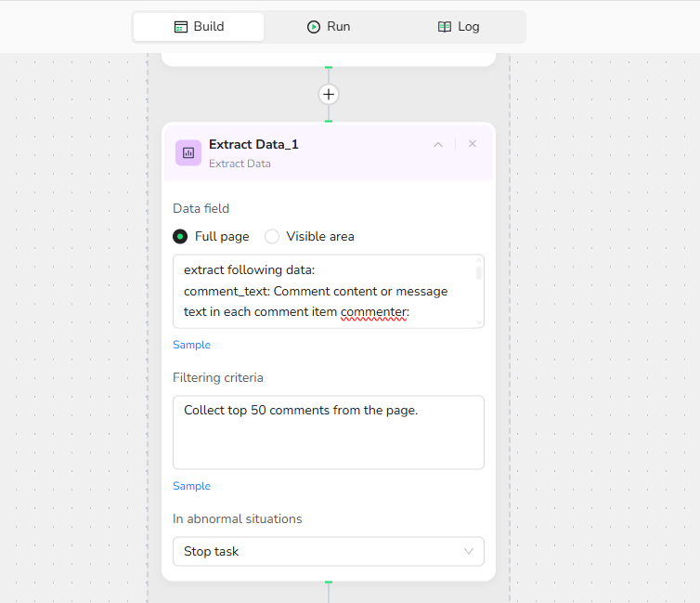Click the Extract Data_1 node title
Screen dimensions: 700x603
pyautogui.click(x=253, y=144)
